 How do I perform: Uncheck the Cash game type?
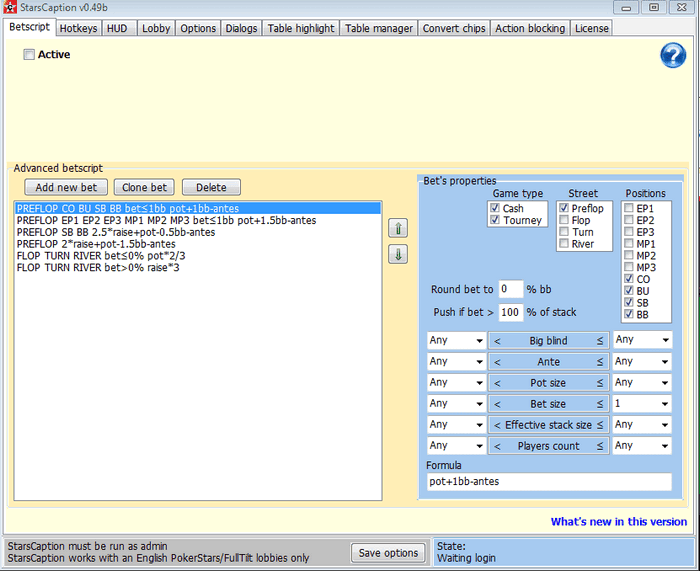pyautogui.click(x=495, y=208)
